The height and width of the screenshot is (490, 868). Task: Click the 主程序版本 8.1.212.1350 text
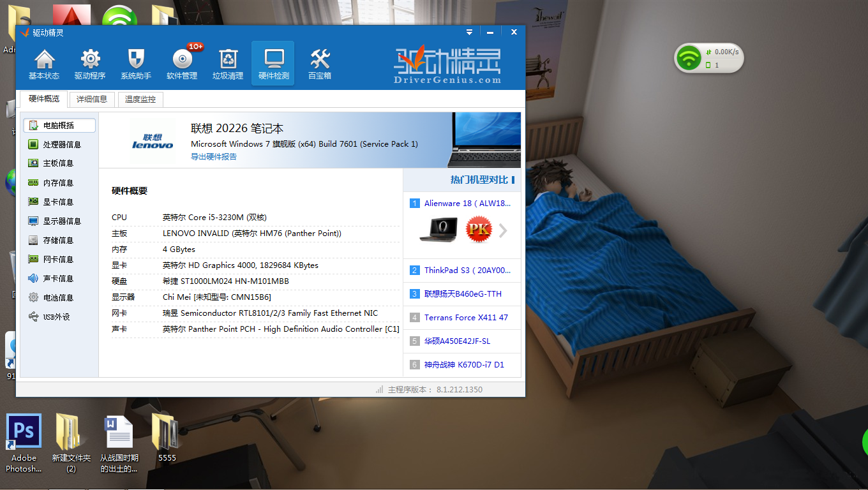[x=435, y=389]
